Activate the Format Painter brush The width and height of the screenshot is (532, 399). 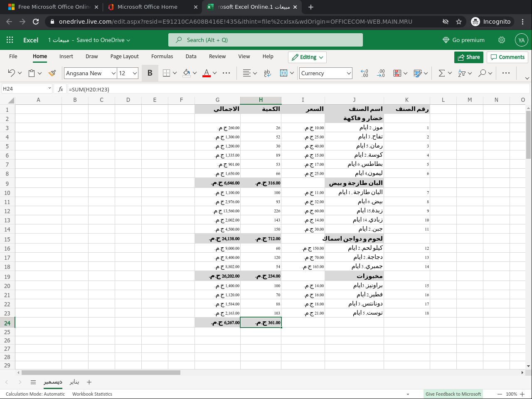point(52,73)
